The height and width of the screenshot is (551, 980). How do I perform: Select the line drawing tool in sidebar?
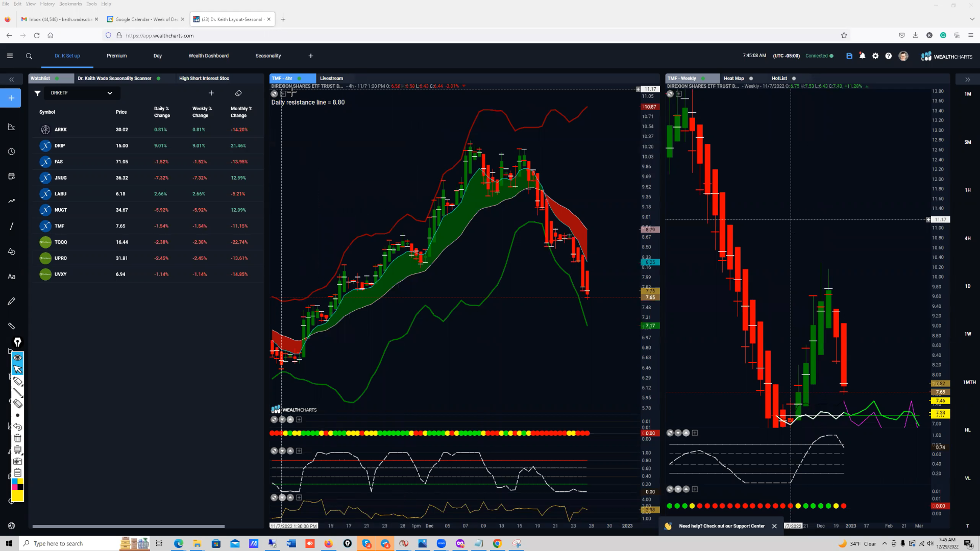tap(11, 226)
